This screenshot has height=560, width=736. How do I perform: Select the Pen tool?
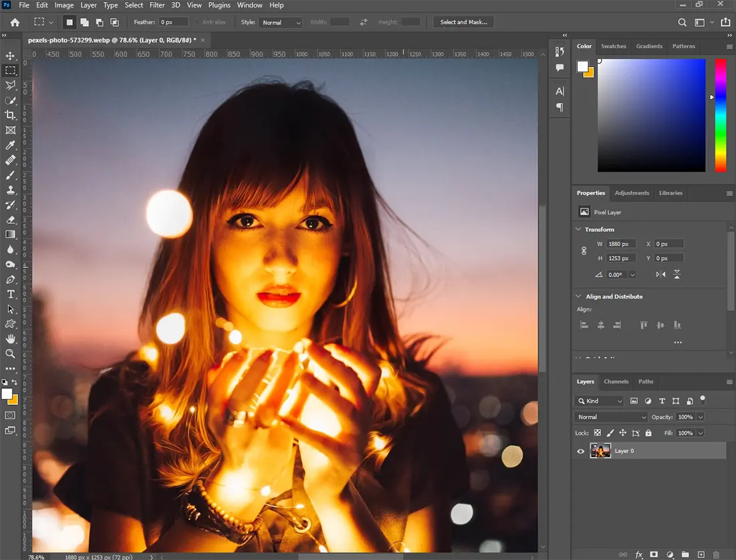pos(10,279)
